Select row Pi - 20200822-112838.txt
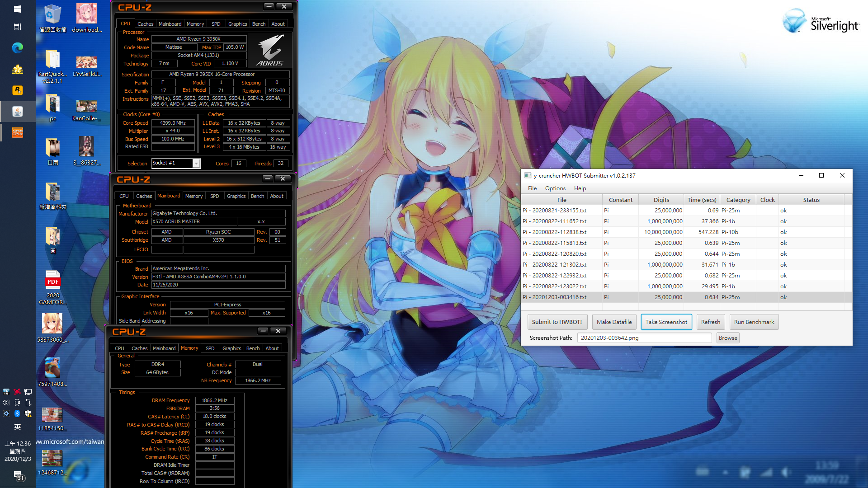The width and height of the screenshot is (868, 488). (x=686, y=232)
